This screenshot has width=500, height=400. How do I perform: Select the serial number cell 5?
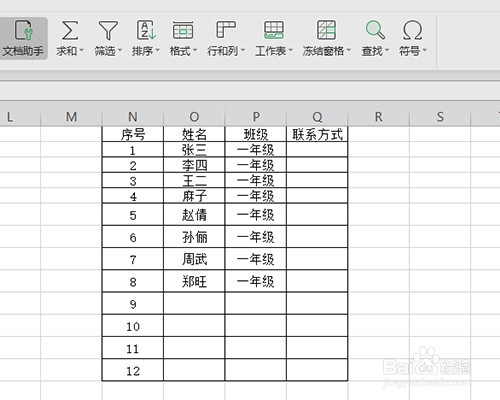pos(133,214)
